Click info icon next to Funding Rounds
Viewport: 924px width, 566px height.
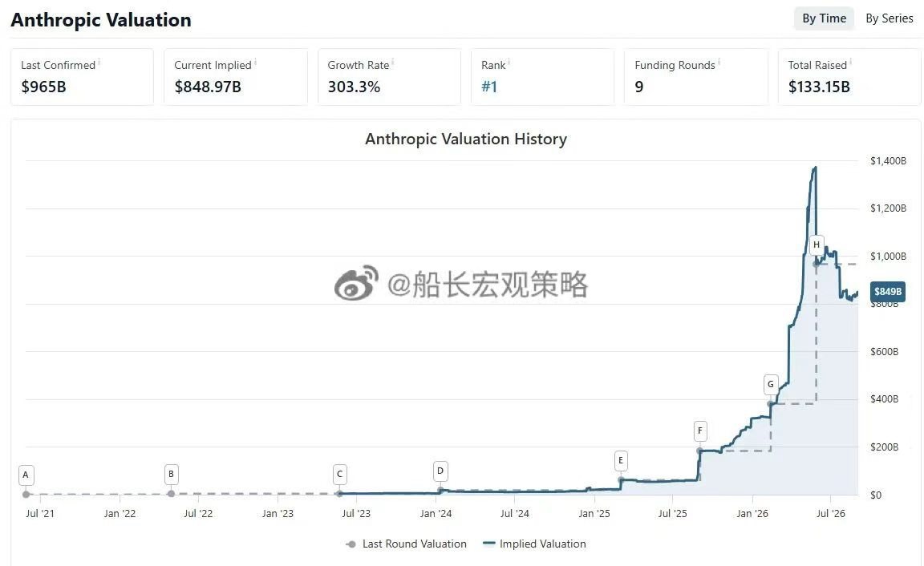click(x=719, y=61)
